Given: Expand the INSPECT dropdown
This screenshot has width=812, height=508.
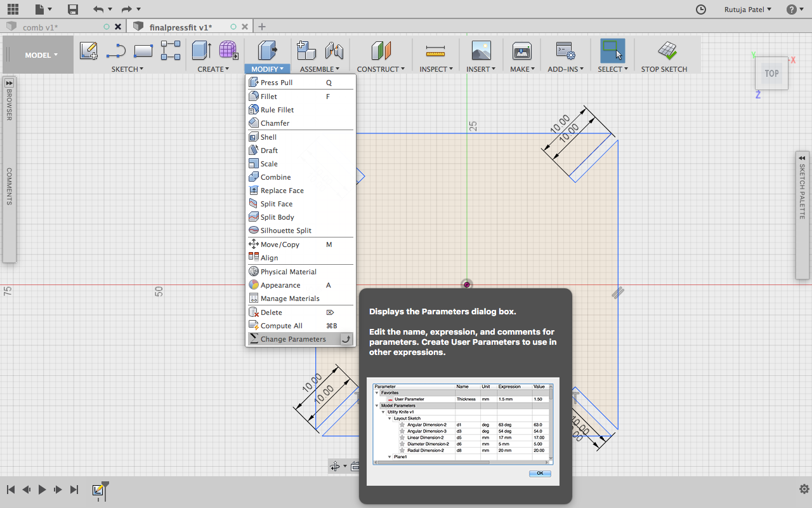Looking at the screenshot, I should (436, 69).
